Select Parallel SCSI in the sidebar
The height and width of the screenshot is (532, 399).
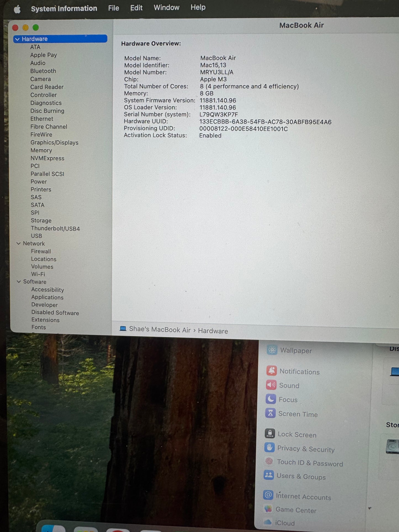click(47, 174)
